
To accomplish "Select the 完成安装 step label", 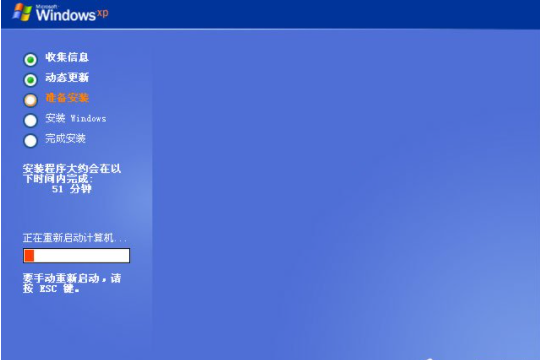I will coord(65,138).
